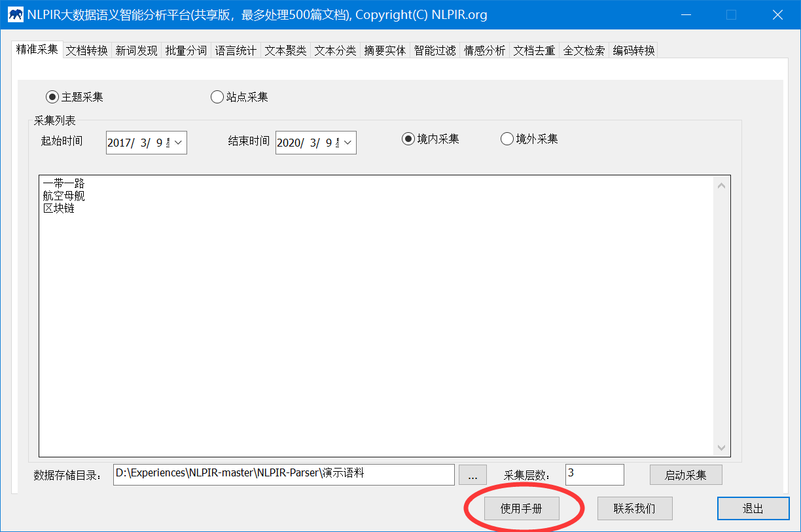Select the 语言统计 tab
The height and width of the screenshot is (532, 801).
[236, 49]
